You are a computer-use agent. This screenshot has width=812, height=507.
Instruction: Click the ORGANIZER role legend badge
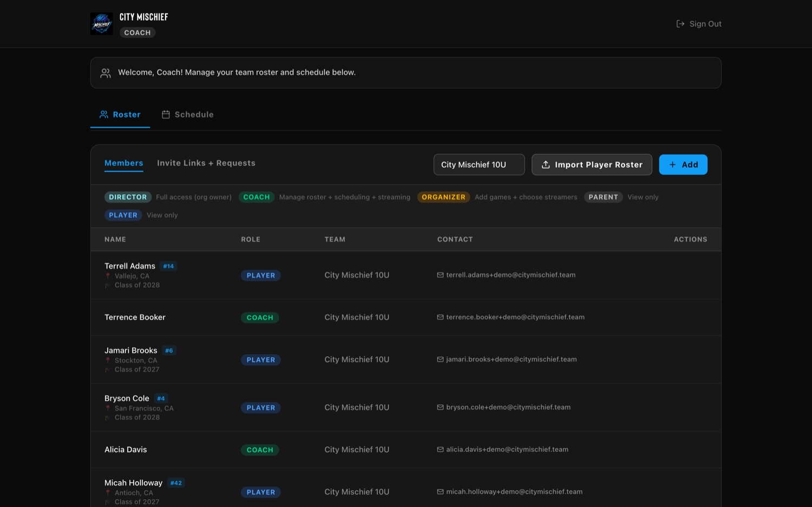click(x=443, y=197)
